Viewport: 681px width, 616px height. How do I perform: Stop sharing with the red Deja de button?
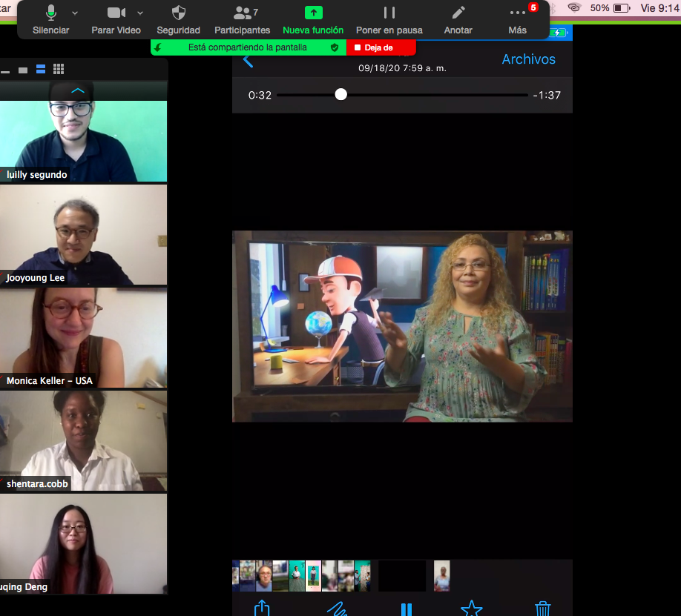tap(381, 47)
